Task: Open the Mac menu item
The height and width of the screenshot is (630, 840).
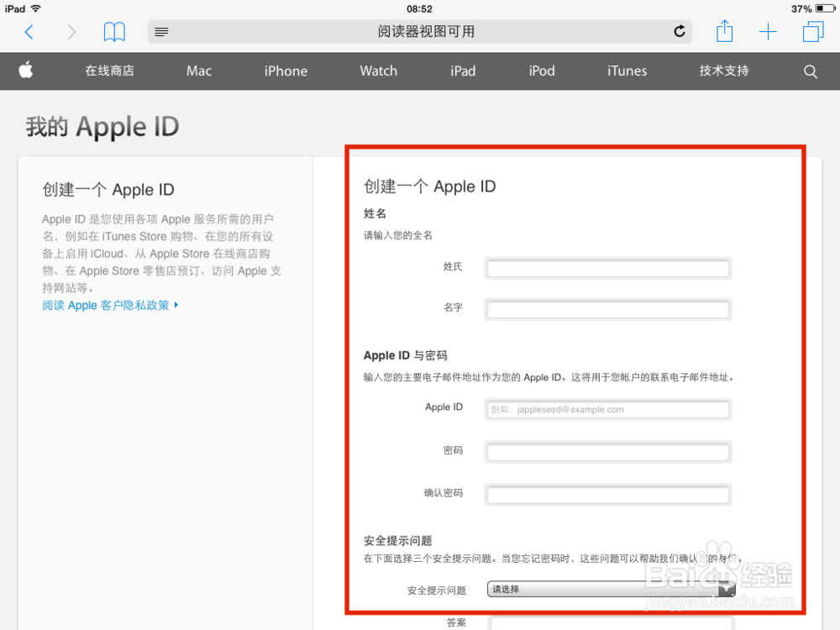Action: (x=199, y=71)
